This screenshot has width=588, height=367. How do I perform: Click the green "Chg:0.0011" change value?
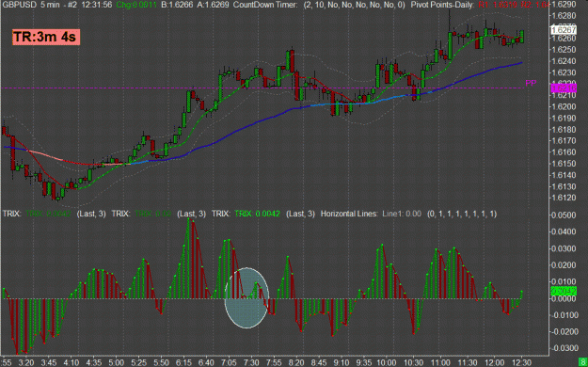[136, 5]
